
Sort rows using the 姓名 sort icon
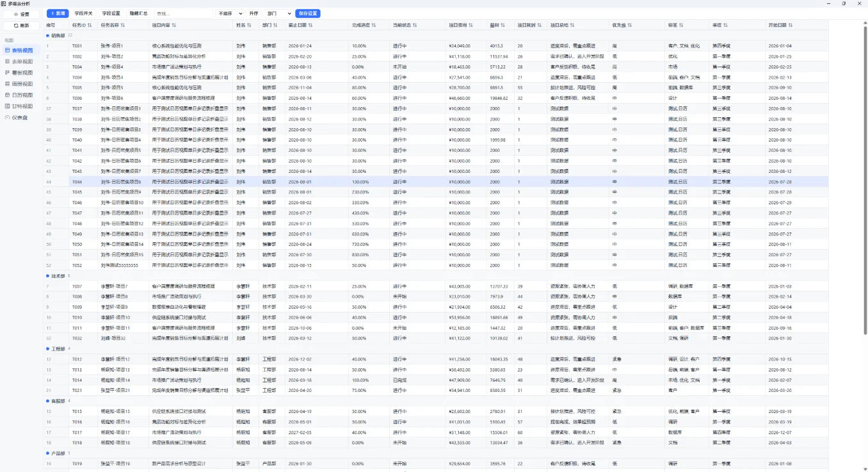[250, 25]
